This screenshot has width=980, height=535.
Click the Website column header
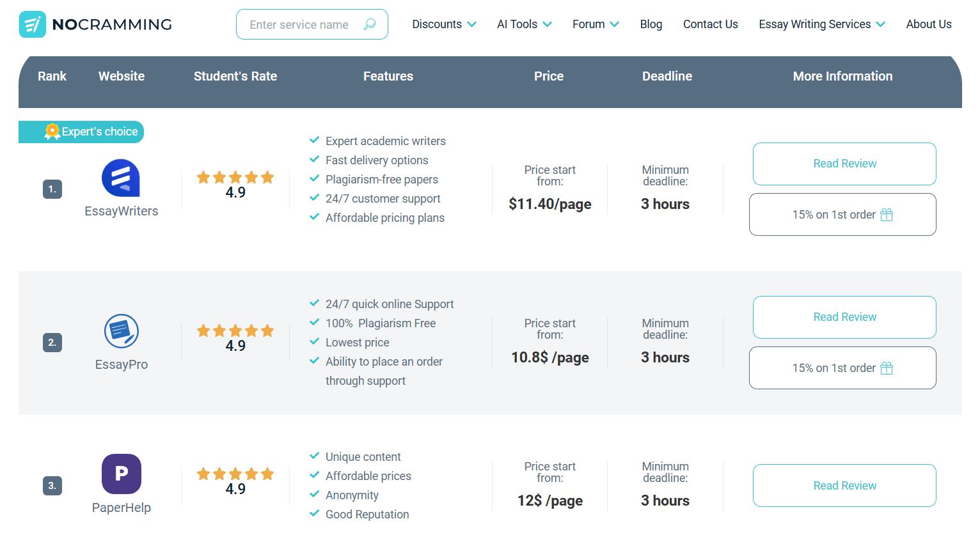pos(122,76)
